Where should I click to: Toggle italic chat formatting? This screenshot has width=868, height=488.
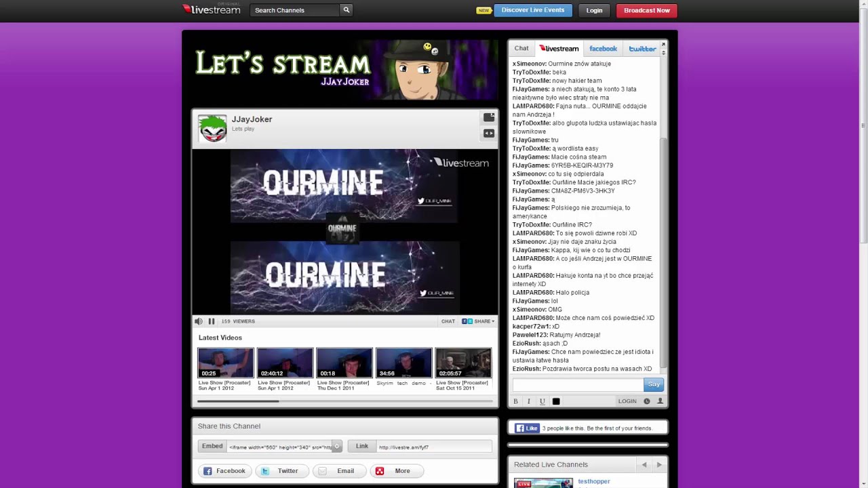click(529, 401)
